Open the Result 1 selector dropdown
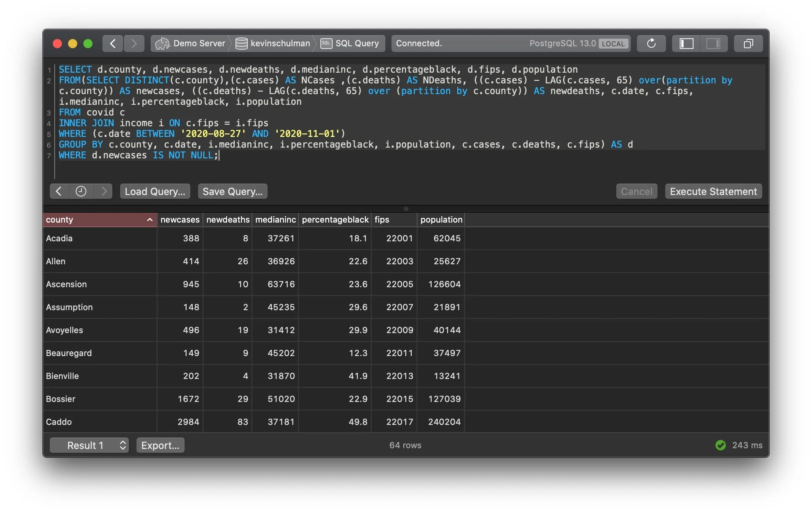The width and height of the screenshot is (812, 514). [x=89, y=445]
